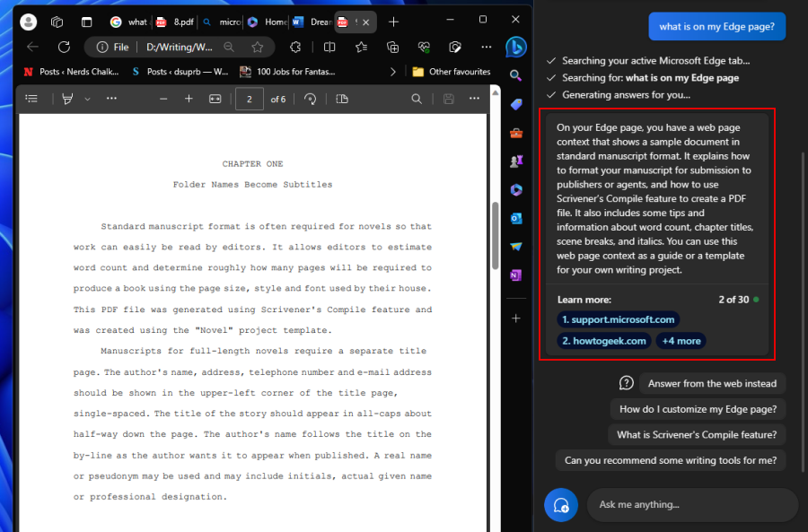Open the Draw tool's color dropdown chevron
This screenshot has width=808, height=532.
(x=85, y=99)
